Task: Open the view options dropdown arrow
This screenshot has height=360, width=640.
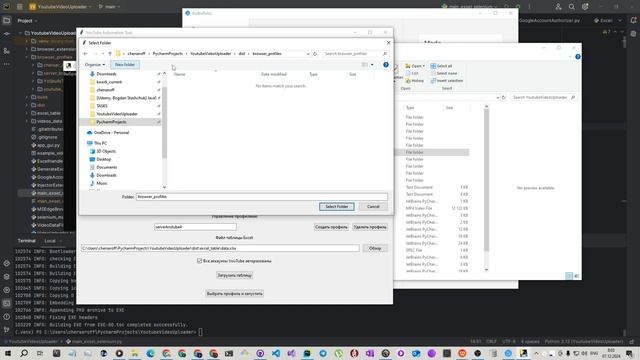Action: (372, 64)
